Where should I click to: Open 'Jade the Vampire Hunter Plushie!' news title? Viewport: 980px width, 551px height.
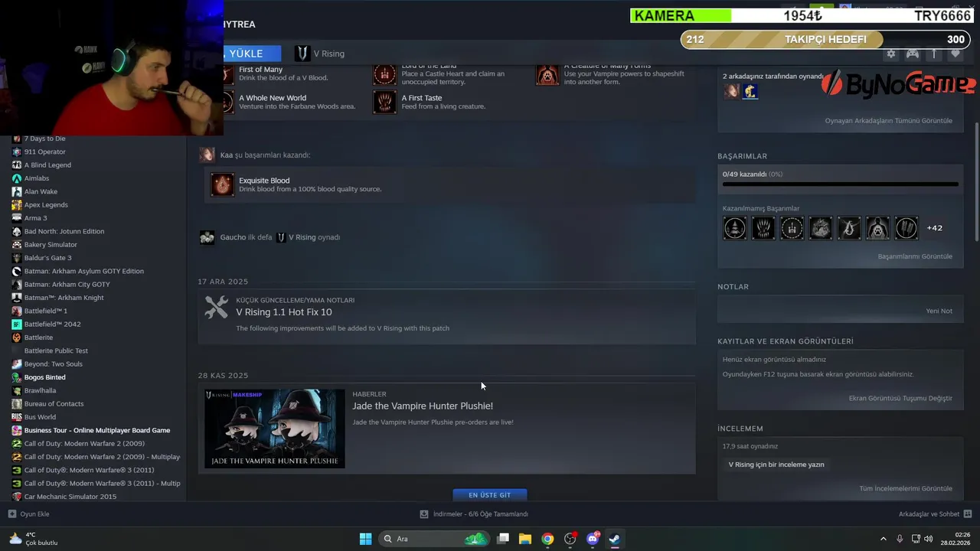tap(423, 406)
